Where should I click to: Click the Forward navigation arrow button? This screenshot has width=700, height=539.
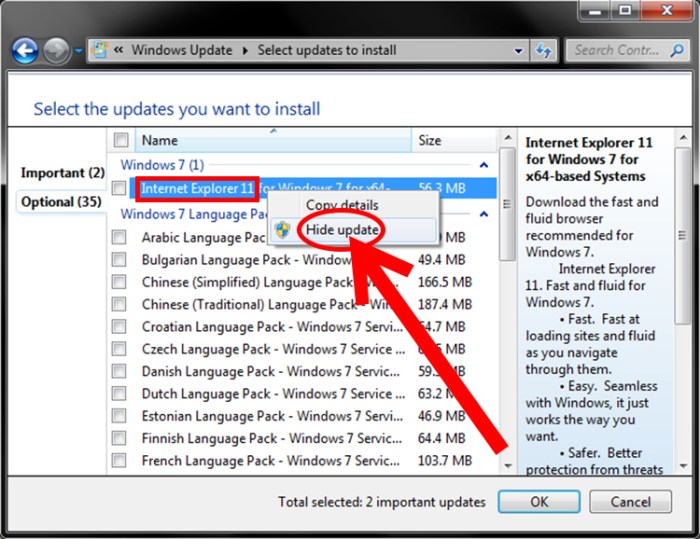[x=57, y=50]
